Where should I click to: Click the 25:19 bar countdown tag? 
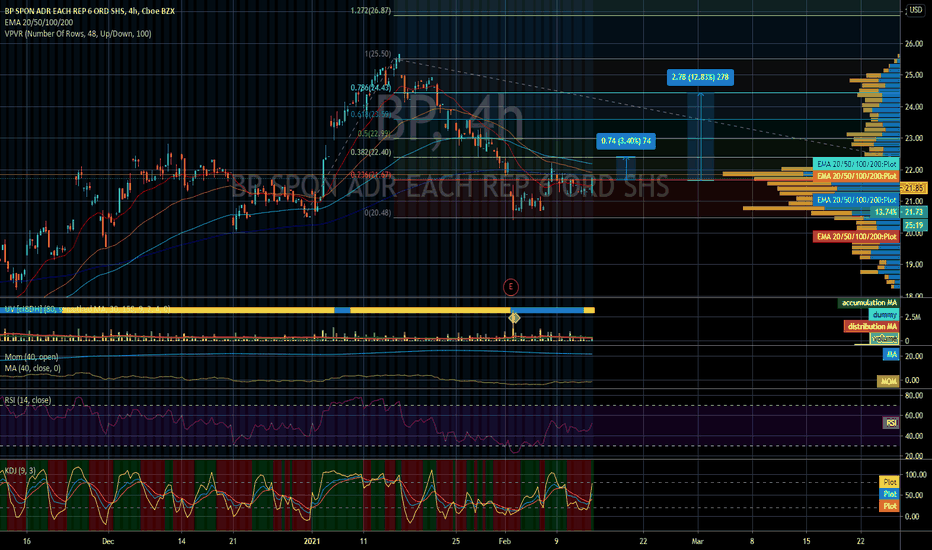914,225
